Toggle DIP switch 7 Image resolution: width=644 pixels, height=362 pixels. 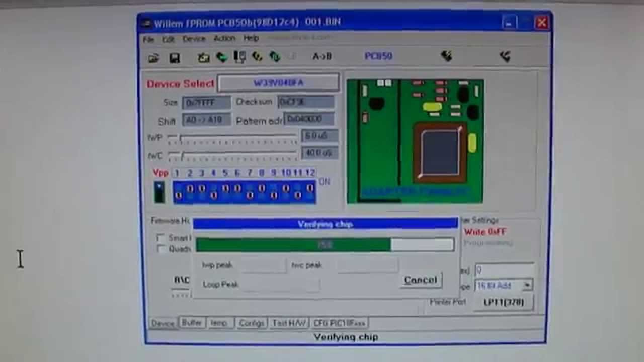(250, 191)
